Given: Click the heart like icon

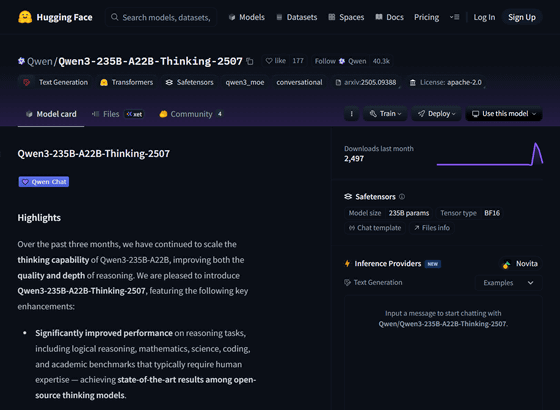Looking at the screenshot, I should 269,61.
